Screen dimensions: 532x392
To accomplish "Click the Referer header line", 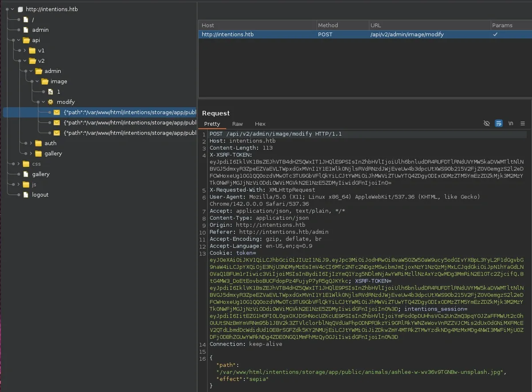I will click(269, 232).
